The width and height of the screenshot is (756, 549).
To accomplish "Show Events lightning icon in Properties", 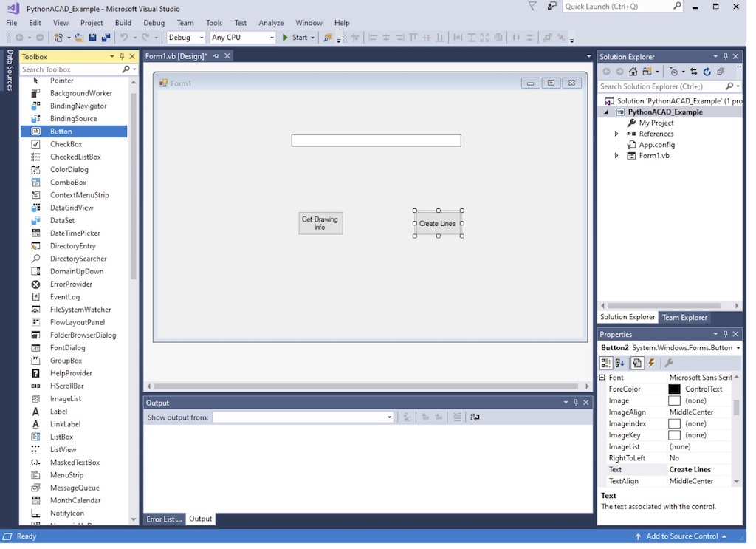I will click(651, 364).
